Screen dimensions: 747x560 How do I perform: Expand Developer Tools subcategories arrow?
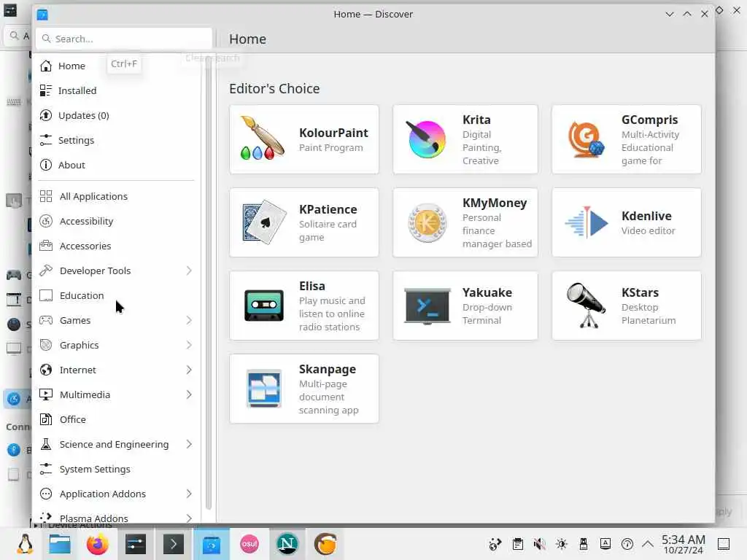click(189, 271)
